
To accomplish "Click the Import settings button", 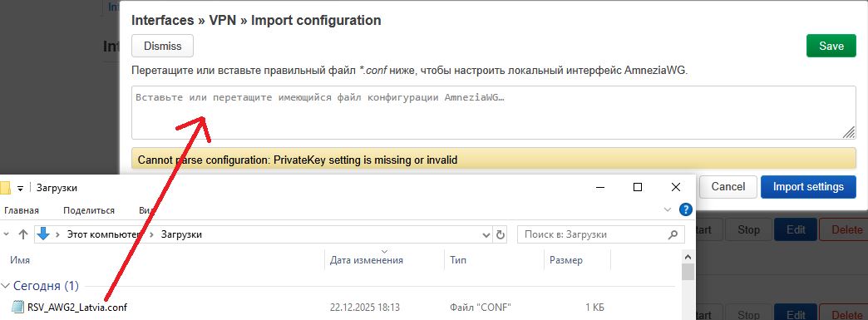I will pyautogui.click(x=808, y=186).
